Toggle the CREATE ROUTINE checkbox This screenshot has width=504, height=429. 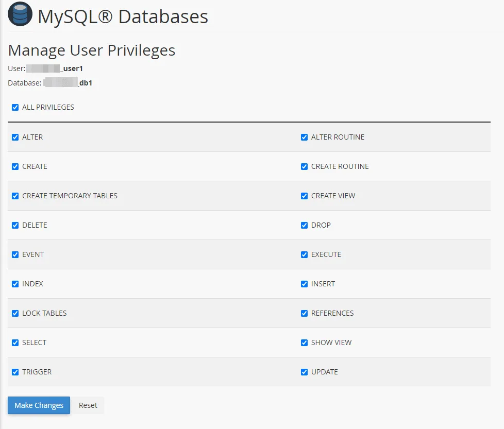coord(304,166)
